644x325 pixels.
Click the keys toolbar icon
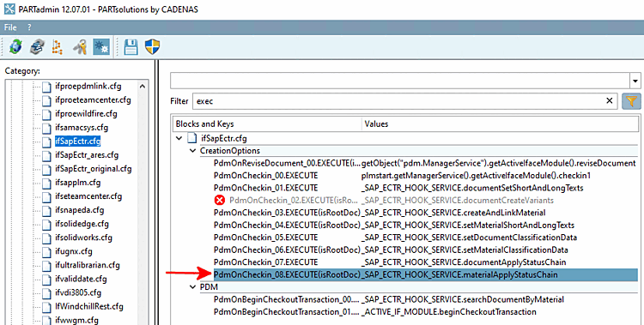click(80, 47)
